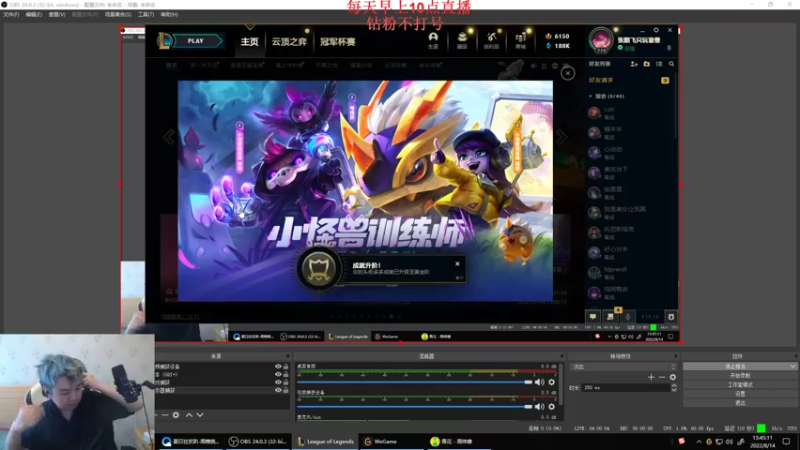Add a transition with the plus icon
This screenshot has height=450, width=800.
(x=651, y=377)
